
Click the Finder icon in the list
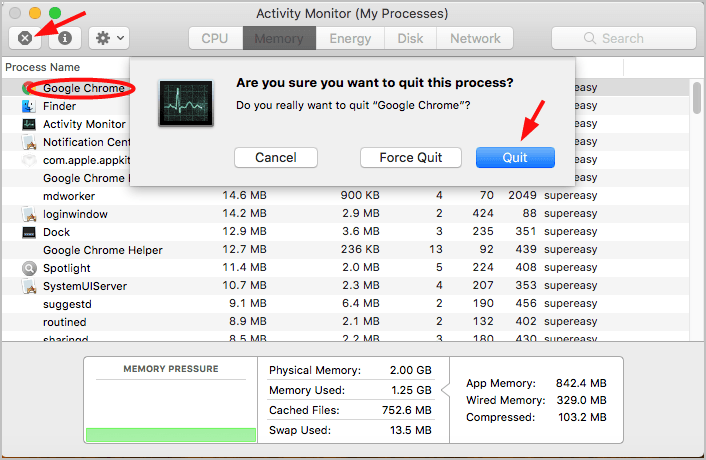tap(29, 106)
